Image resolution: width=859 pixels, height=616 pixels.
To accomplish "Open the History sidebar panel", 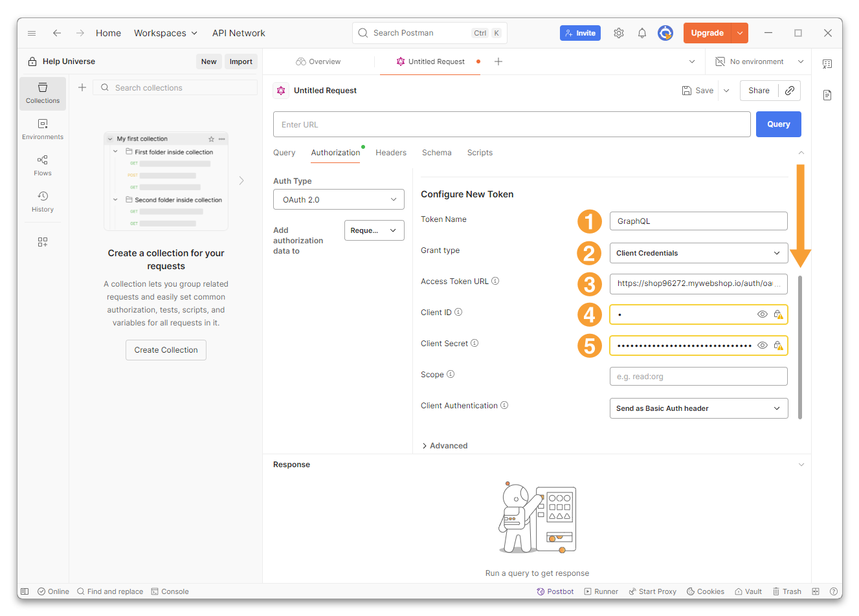I will pyautogui.click(x=43, y=202).
